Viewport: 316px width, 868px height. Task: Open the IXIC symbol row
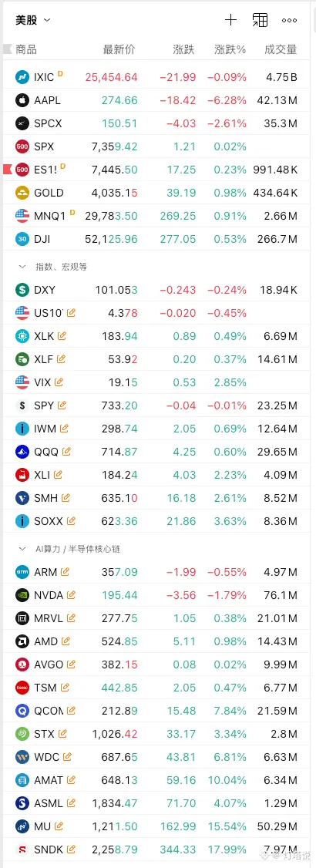pos(158,77)
